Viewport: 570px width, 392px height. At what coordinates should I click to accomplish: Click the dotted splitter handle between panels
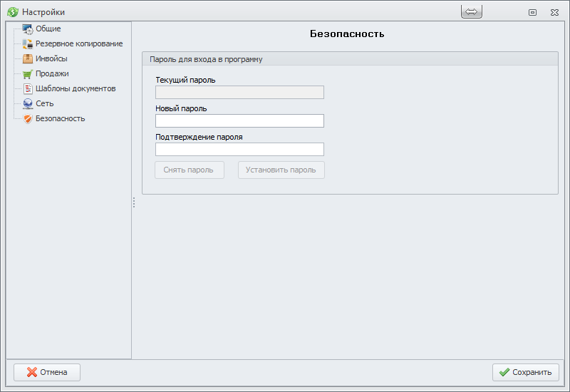point(133,203)
